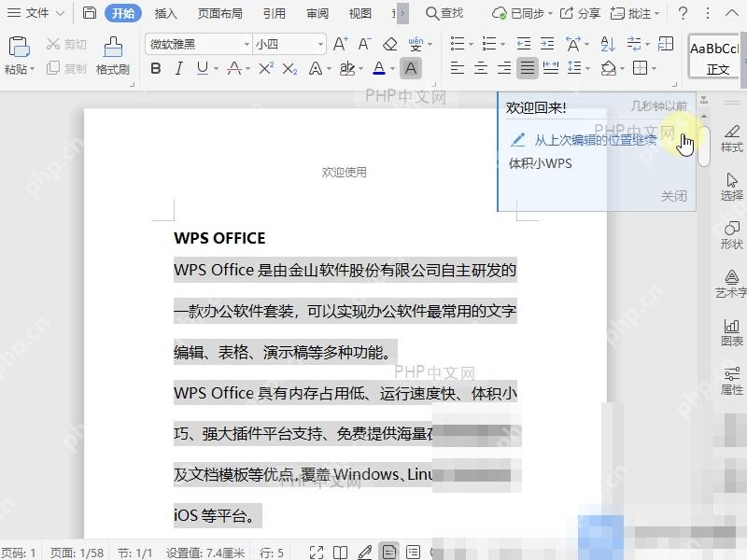747x560 pixels.
Task: Open the Shapes (形状) side tool
Action: tap(731, 235)
